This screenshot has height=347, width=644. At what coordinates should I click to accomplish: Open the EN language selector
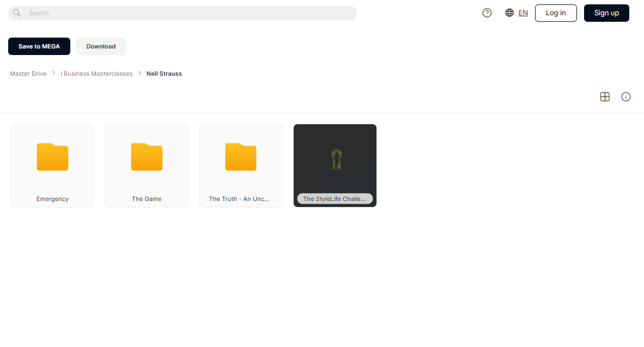pyautogui.click(x=523, y=13)
